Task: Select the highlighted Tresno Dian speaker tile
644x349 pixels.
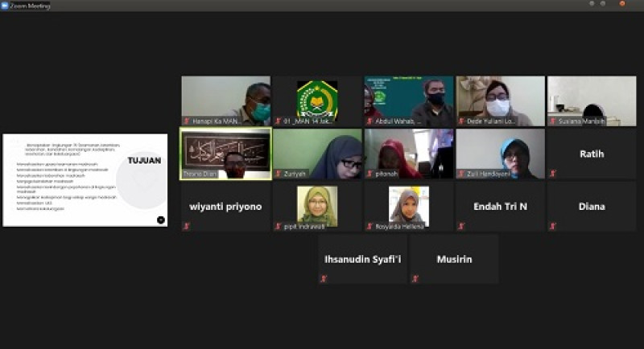Action: click(x=226, y=153)
